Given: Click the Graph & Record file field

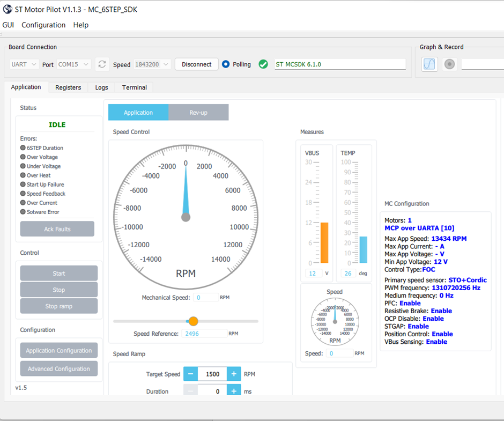Looking at the screenshot, I should point(483,64).
